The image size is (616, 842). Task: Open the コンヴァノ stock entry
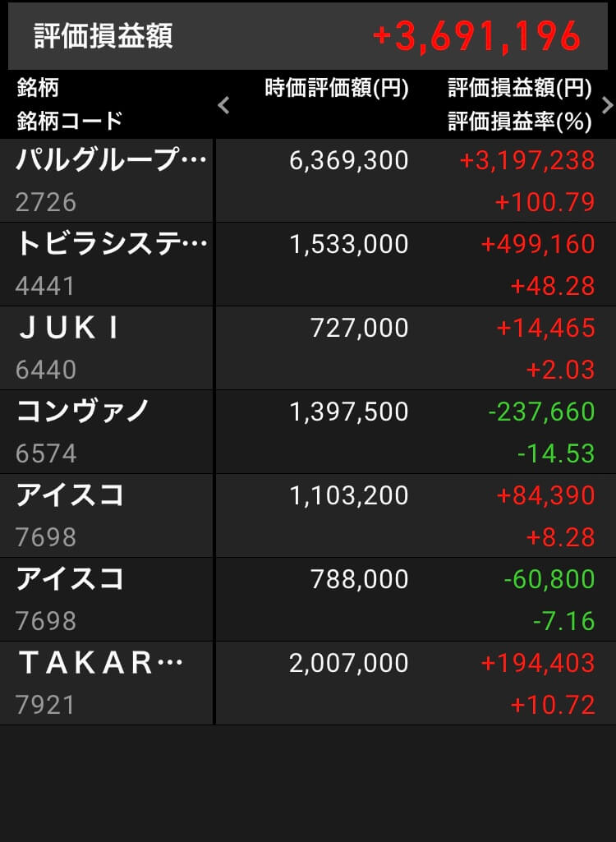[x=308, y=432]
